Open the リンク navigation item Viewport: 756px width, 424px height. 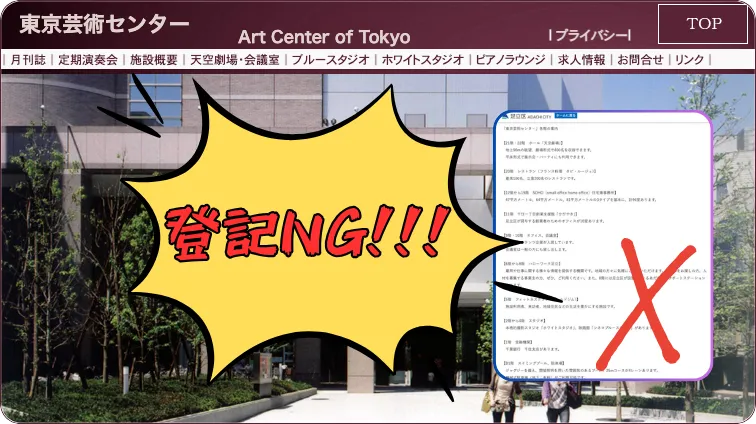coord(689,60)
